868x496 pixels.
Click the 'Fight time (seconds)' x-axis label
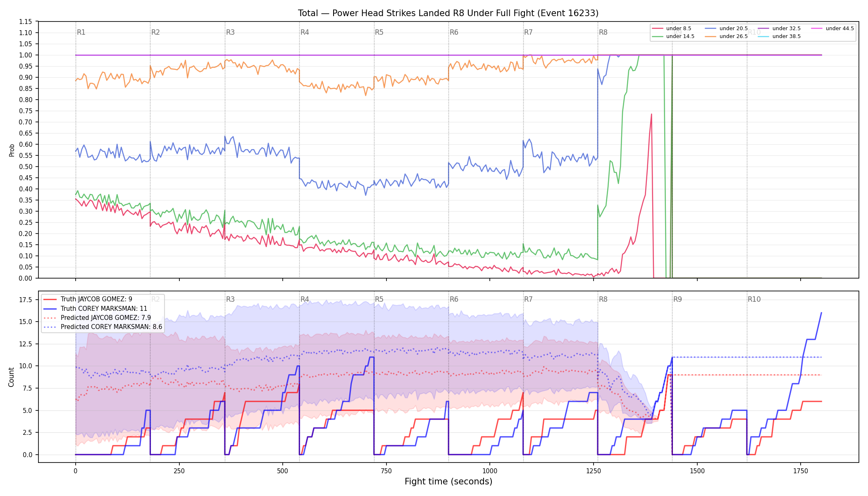pos(448,482)
